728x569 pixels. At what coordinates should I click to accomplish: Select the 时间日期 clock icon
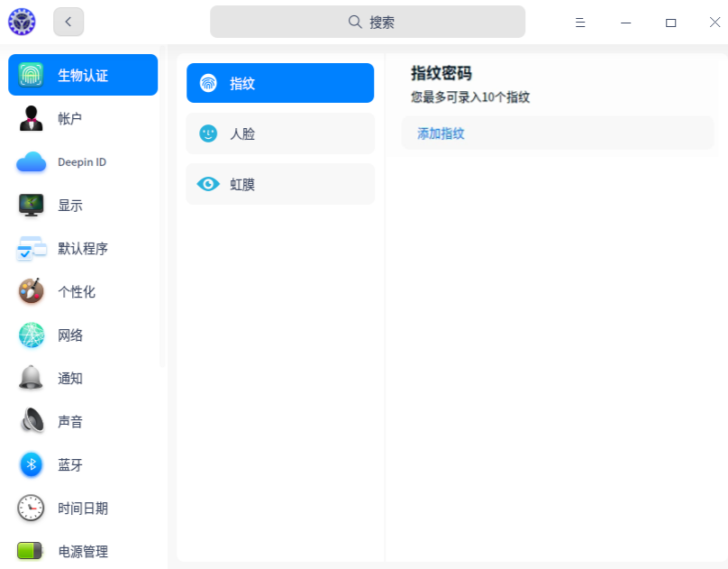pos(81,508)
